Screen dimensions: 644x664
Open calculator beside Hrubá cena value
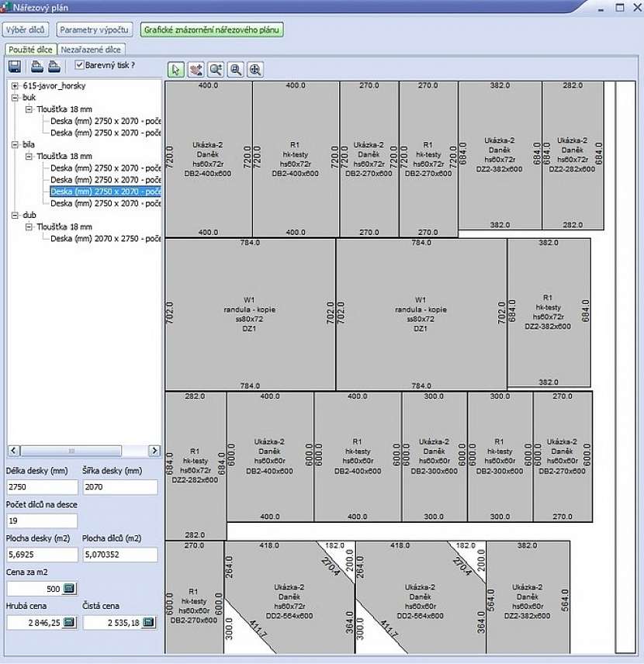point(69,622)
